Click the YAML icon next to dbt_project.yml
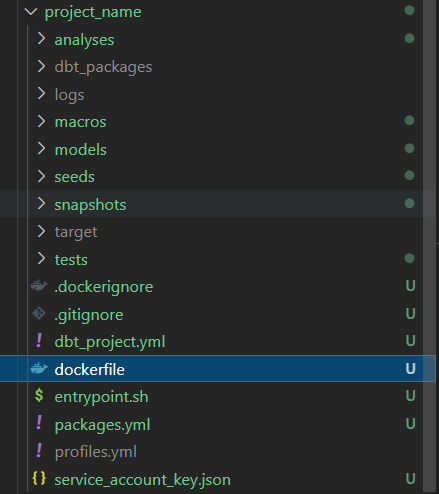This screenshot has height=494, width=439. (x=39, y=341)
